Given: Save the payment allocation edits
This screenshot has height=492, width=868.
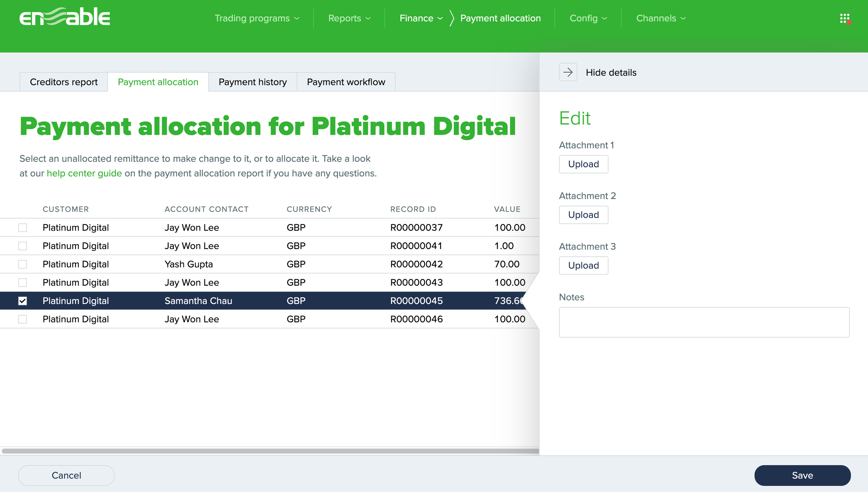Looking at the screenshot, I should [x=803, y=475].
